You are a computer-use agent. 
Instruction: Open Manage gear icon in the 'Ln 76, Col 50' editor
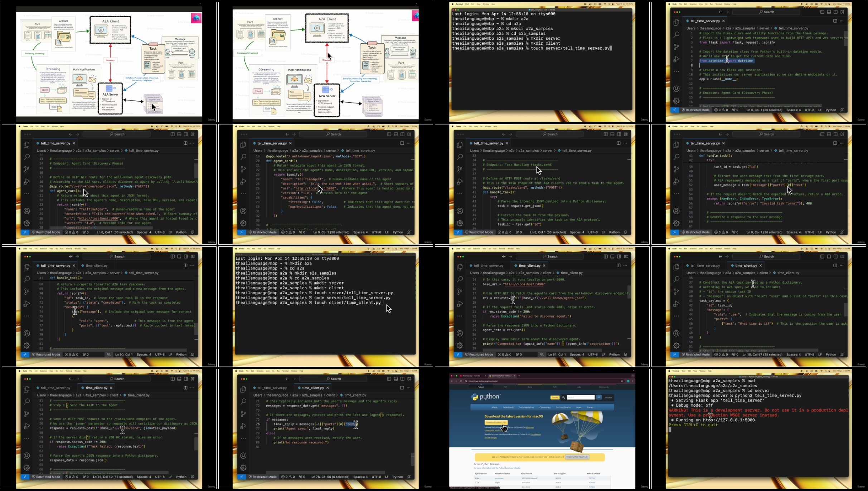(x=243, y=468)
